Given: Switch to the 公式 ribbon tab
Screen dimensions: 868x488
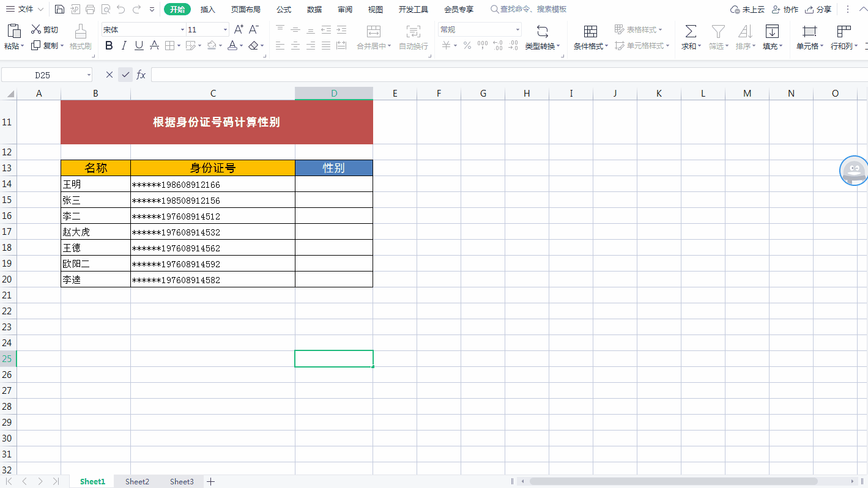Looking at the screenshot, I should pyautogui.click(x=284, y=9).
